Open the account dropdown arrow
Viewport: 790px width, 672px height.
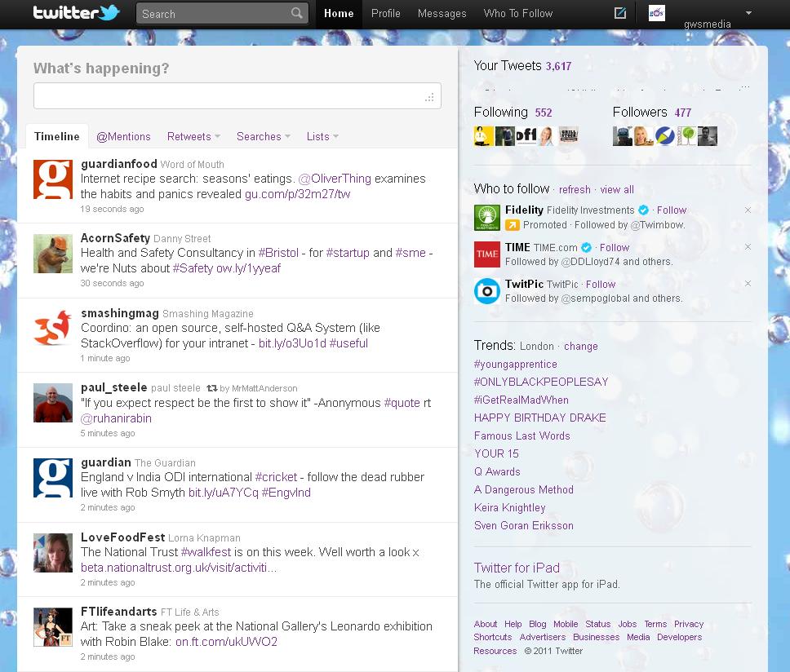[x=748, y=13]
